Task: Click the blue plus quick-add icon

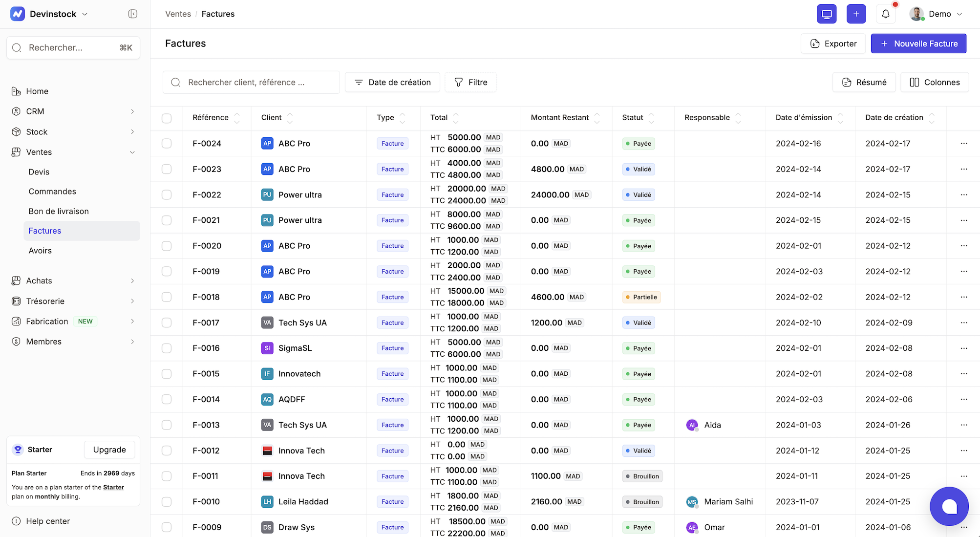Action: (856, 14)
